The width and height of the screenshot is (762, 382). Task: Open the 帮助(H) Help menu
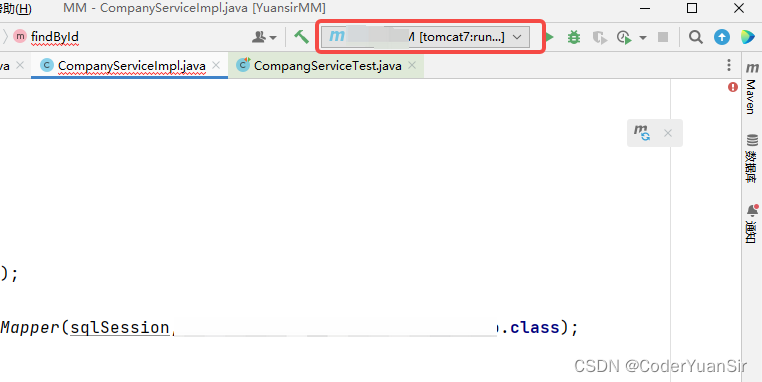(15, 8)
